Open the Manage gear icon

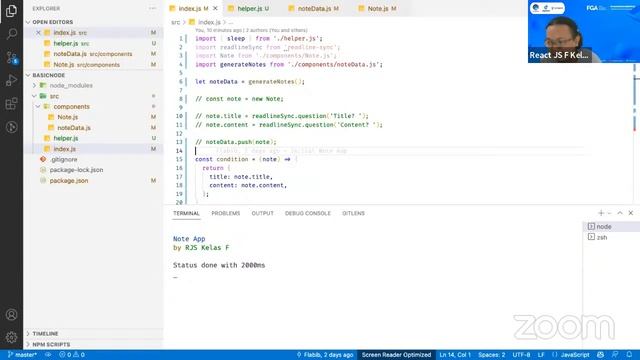tap(11, 337)
